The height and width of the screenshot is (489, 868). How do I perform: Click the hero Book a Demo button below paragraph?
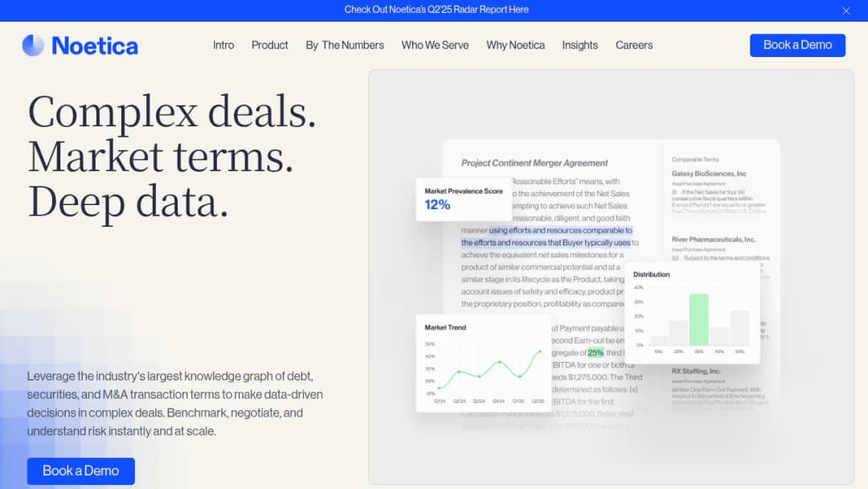click(x=81, y=471)
